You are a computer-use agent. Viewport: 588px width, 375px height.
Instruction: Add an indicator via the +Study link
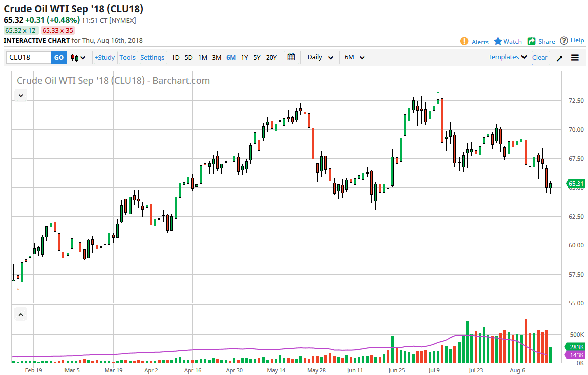click(x=104, y=57)
